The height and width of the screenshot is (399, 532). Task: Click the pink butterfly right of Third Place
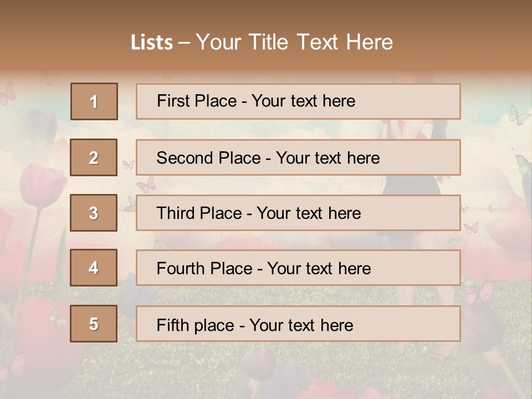[471, 228]
